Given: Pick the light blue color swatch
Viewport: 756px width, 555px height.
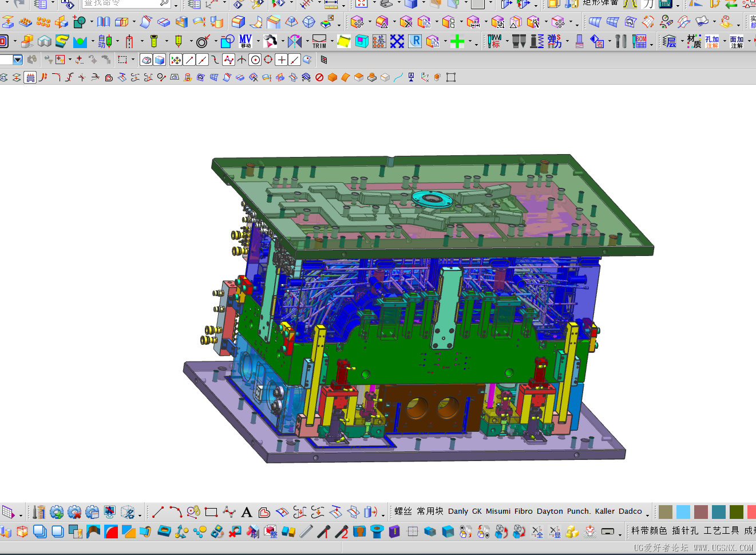Looking at the screenshot, I should [683, 511].
